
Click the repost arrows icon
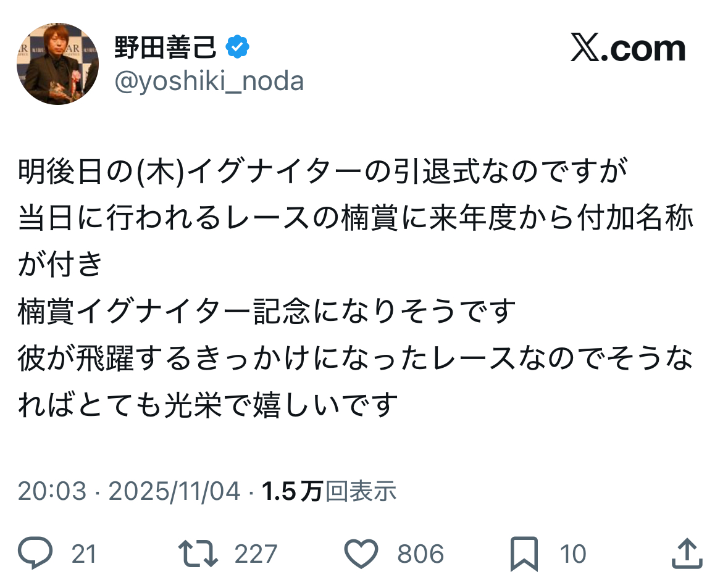coord(198,554)
